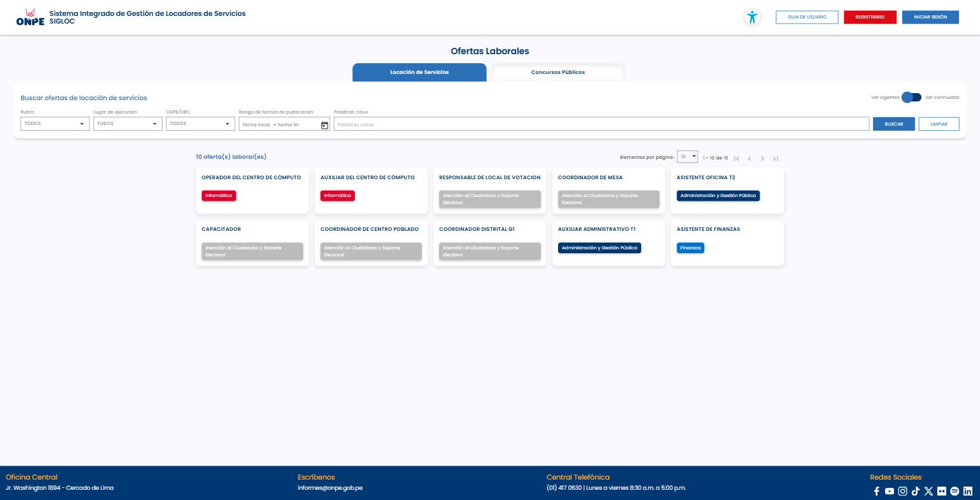Open ONPE YouTube channel icon
980x500 pixels.
pos(890,491)
